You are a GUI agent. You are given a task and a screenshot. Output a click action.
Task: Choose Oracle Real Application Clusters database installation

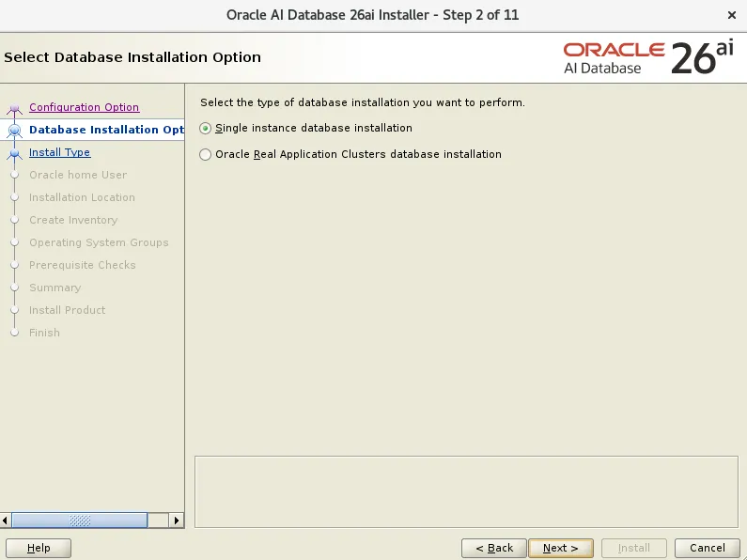(206, 154)
